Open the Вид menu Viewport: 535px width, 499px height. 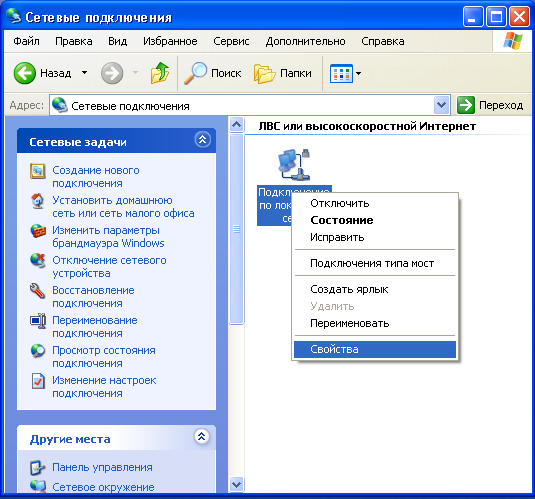coord(118,41)
